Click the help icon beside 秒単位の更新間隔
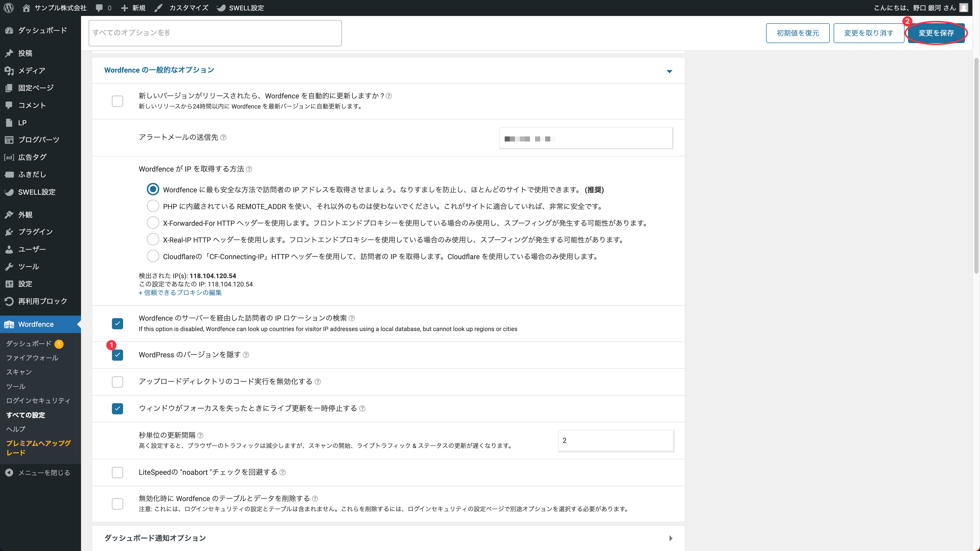This screenshot has height=551, width=980. tap(201, 435)
